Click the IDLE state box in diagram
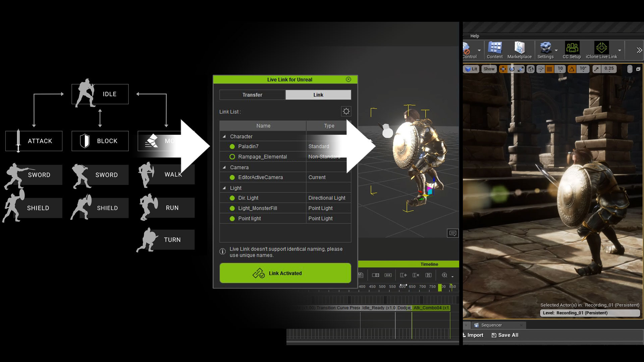 pyautogui.click(x=100, y=94)
